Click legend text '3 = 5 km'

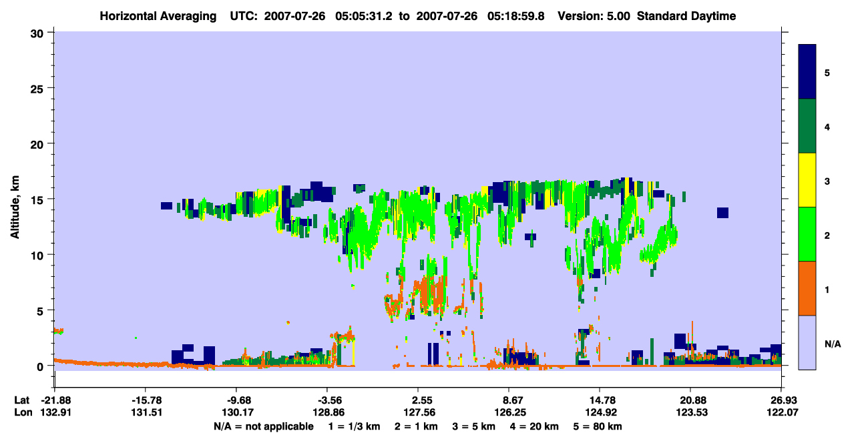coord(473,426)
